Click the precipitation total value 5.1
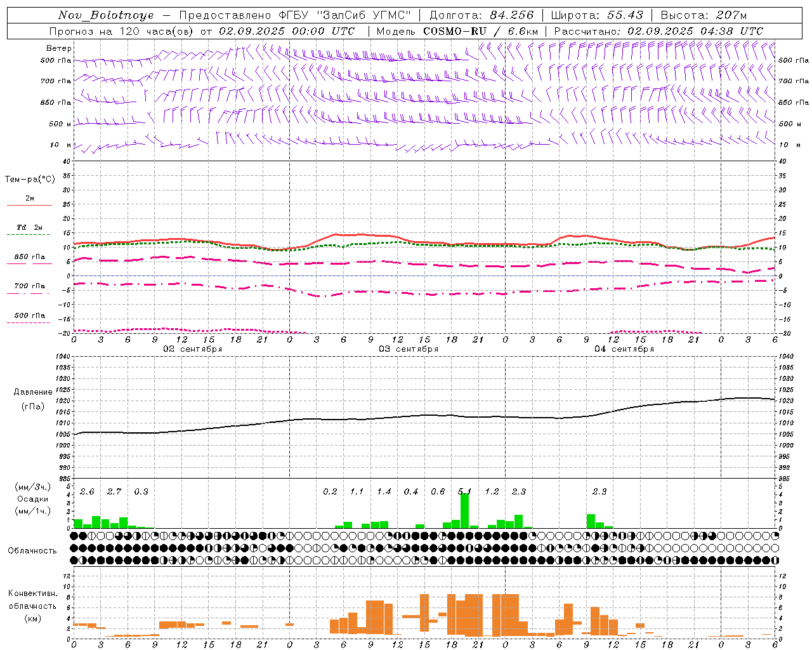Screen dimensions: 812x650 465,492
